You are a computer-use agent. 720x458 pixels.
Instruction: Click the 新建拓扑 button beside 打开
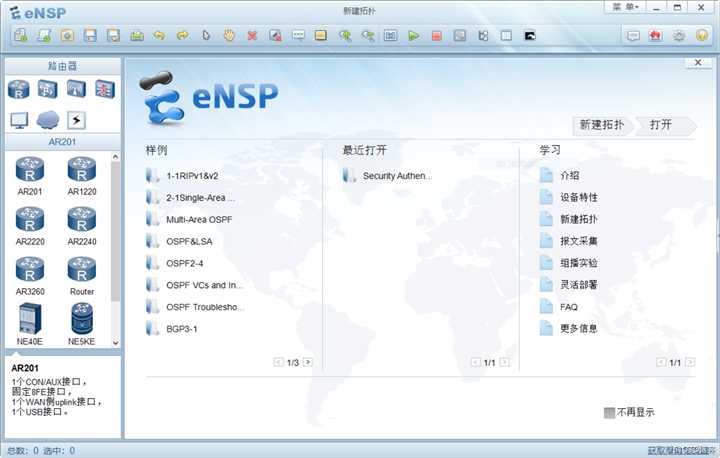pyautogui.click(x=602, y=125)
